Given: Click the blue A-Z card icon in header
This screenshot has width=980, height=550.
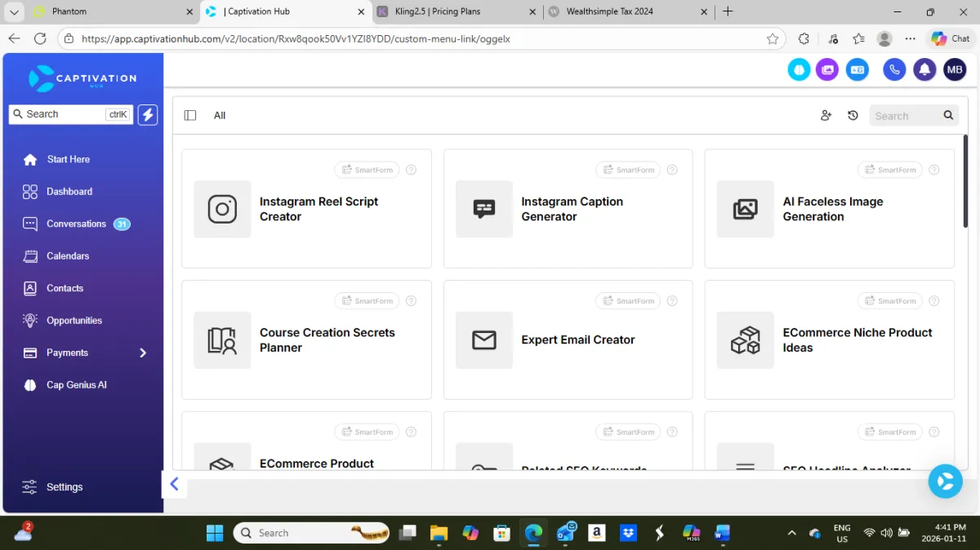Looking at the screenshot, I should [x=857, y=70].
